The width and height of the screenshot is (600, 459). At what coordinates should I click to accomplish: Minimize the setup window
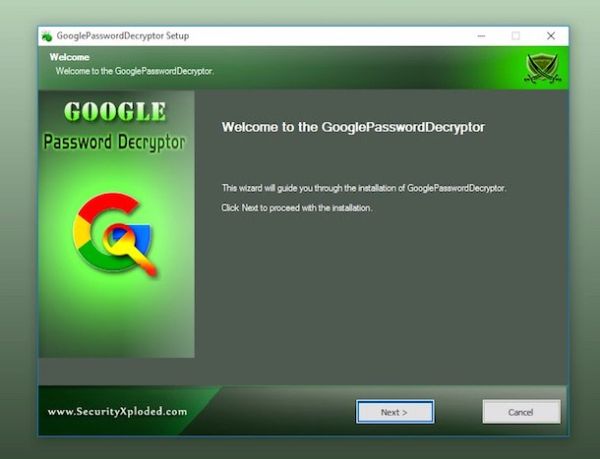[481, 36]
